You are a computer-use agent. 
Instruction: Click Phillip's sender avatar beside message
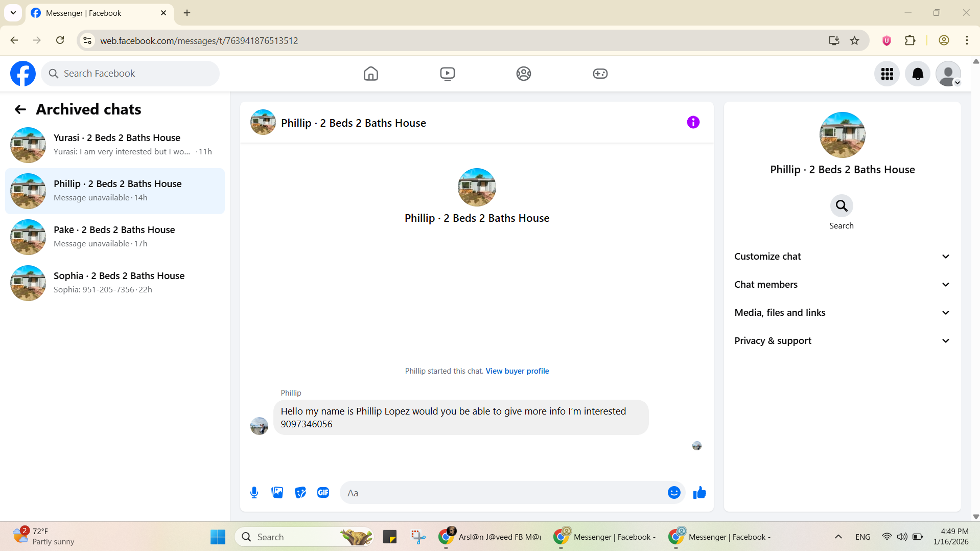[x=259, y=426]
